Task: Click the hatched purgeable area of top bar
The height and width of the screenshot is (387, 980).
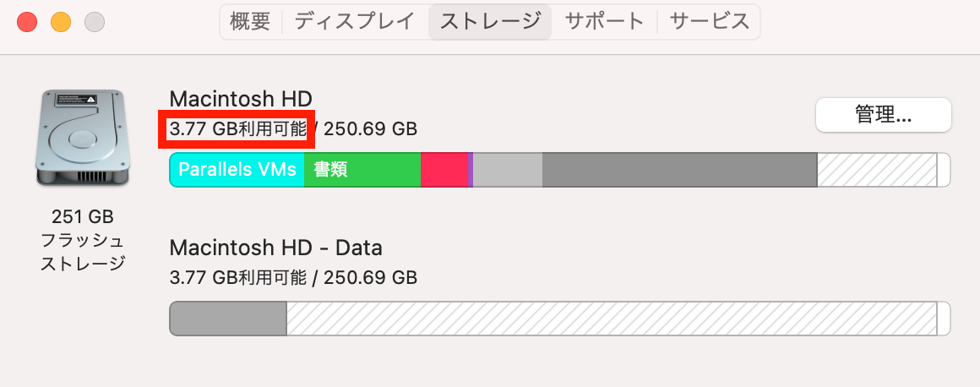Action: point(877,170)
